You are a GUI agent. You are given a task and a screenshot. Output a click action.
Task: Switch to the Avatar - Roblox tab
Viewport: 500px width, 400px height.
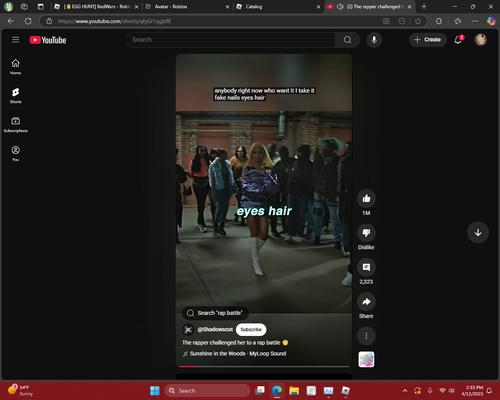click(x=187, y=7)
